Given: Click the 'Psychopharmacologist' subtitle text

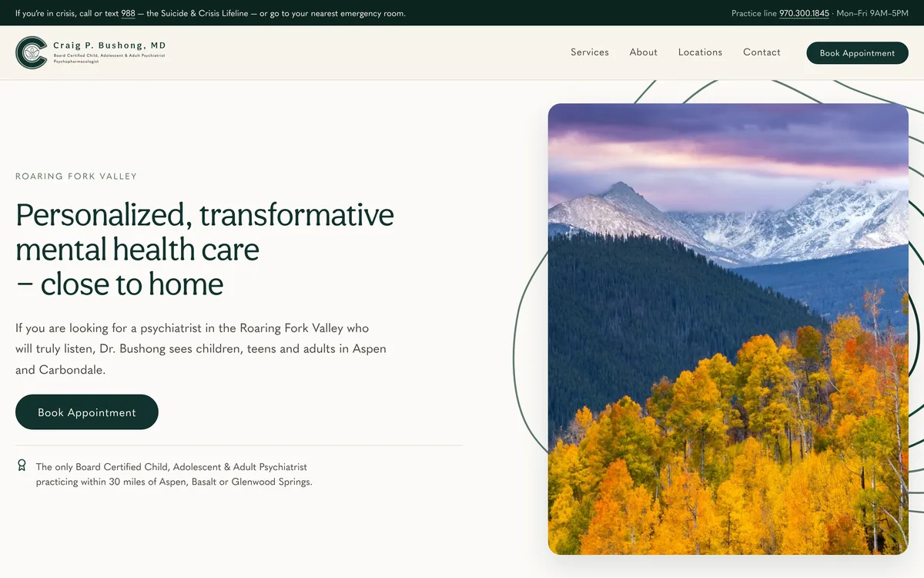Looking at the screenshot, I should tap(76, 62).
